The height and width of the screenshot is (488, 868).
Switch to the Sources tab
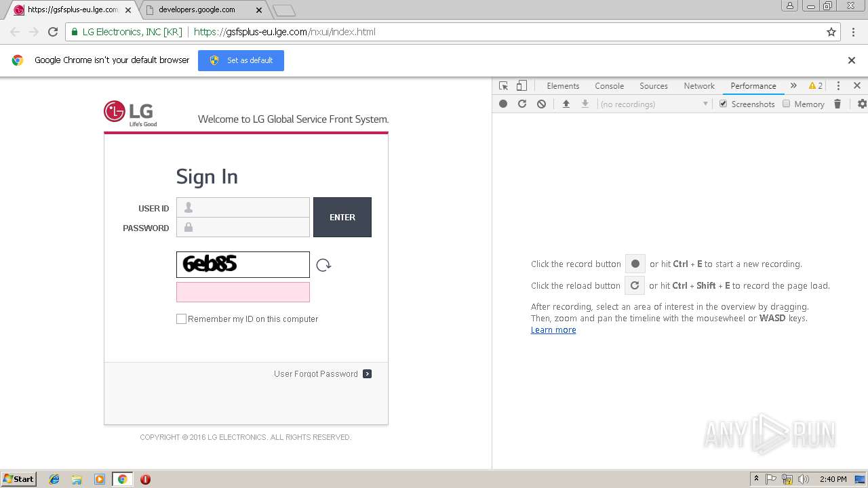point(654,86)
